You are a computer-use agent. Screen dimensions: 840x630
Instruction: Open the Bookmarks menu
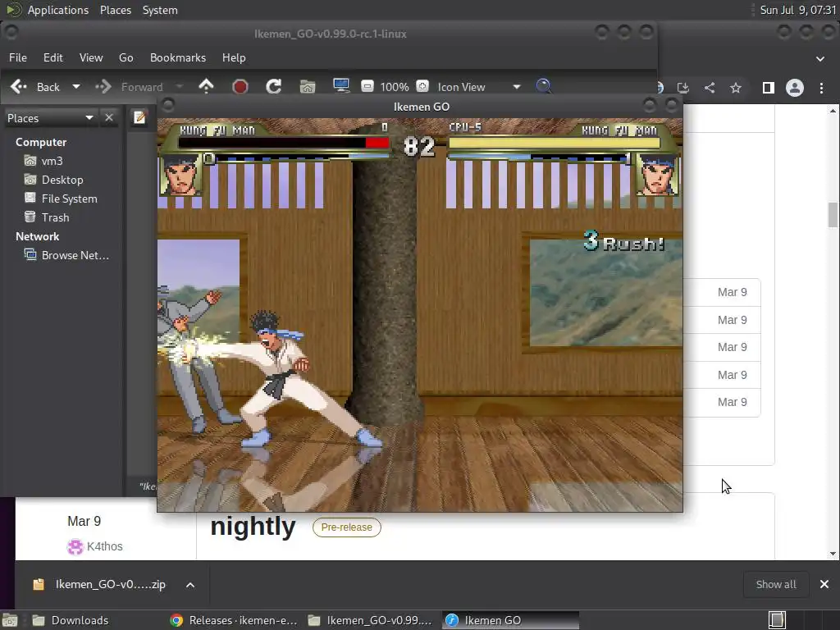(x=178, y=57)
